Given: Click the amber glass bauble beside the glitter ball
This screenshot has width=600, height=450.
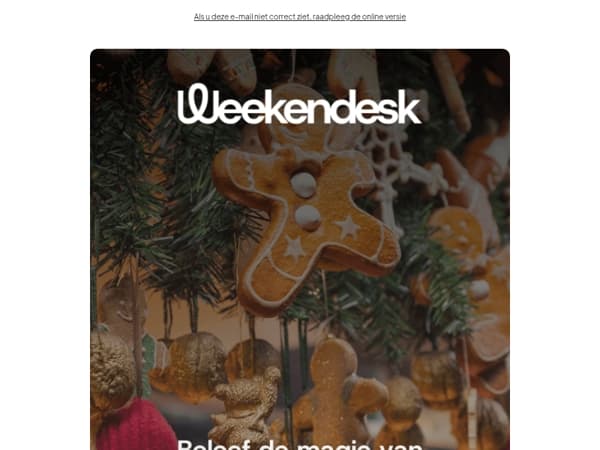Looking at the screenshot, I should [191, 365].
